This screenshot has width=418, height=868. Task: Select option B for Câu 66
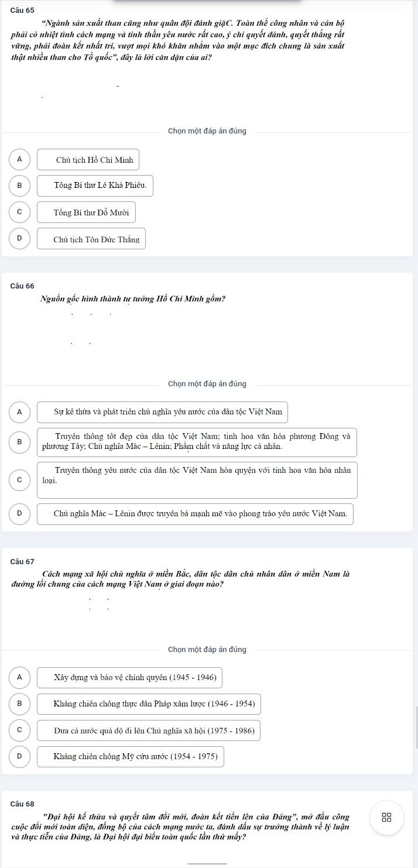point(19,442)
